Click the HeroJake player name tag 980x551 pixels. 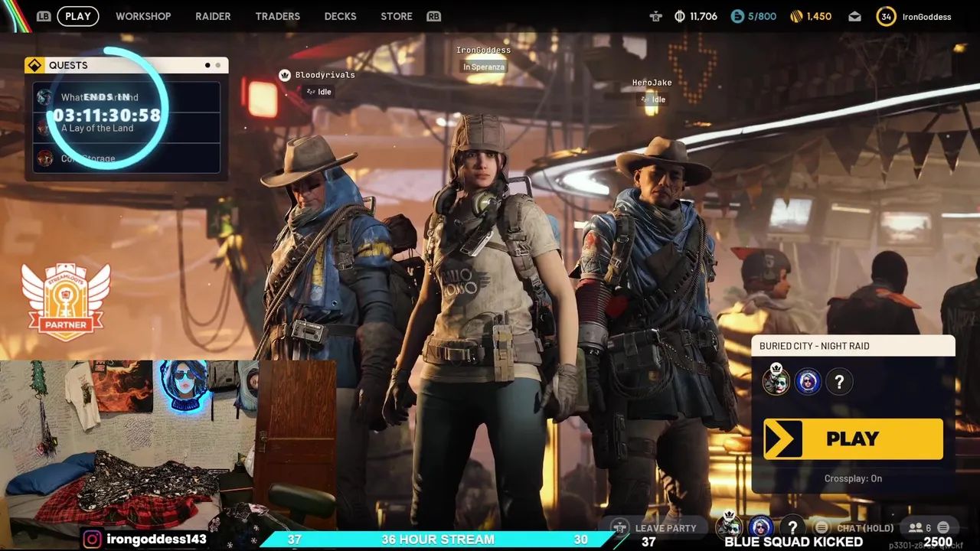coord(652,83)
